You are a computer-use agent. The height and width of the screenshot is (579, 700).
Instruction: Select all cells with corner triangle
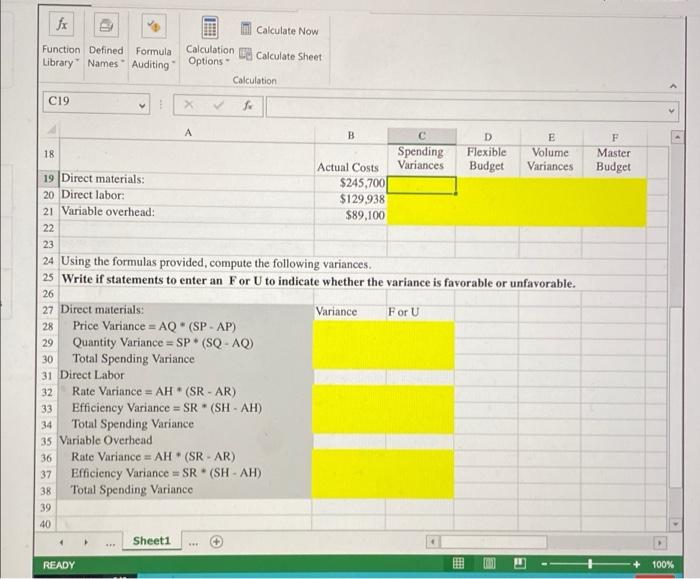tap(52, 130)
